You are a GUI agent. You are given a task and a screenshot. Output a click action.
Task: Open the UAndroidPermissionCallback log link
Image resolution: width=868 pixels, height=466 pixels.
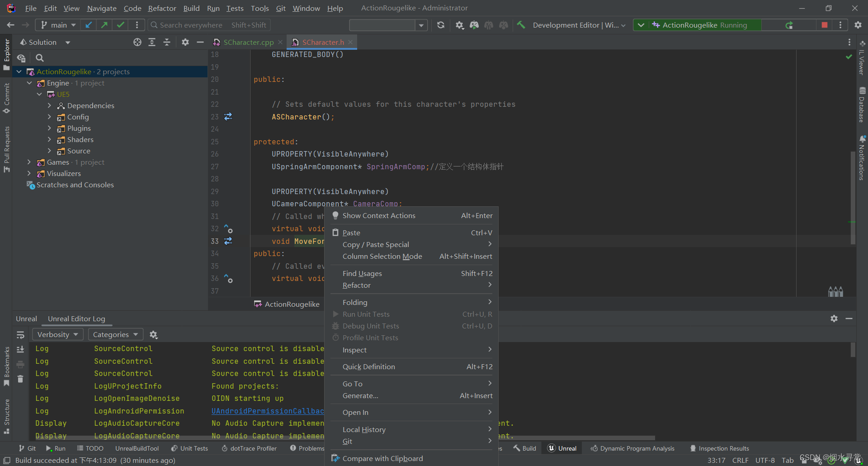click(268, 411)
